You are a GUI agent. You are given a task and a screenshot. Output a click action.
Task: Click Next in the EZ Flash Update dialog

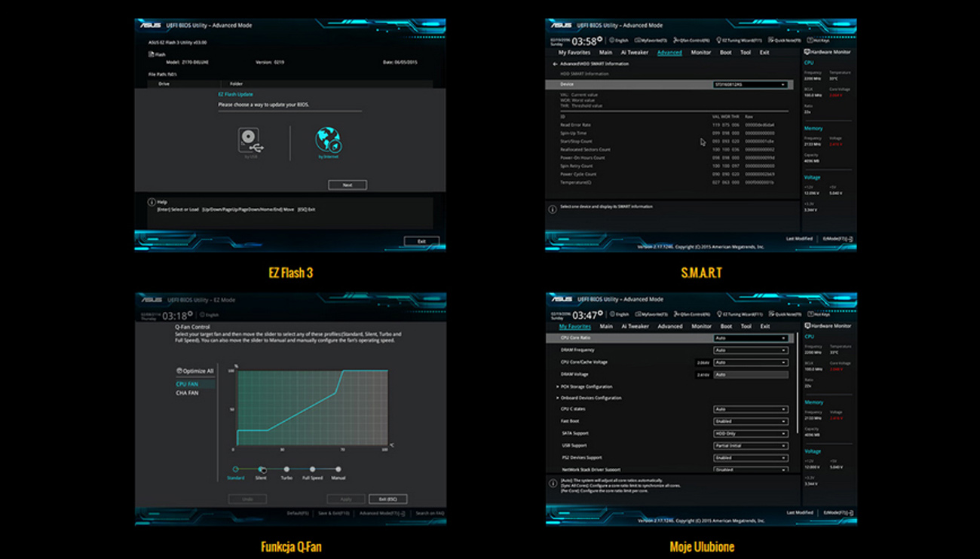click(x=348, y=185)
